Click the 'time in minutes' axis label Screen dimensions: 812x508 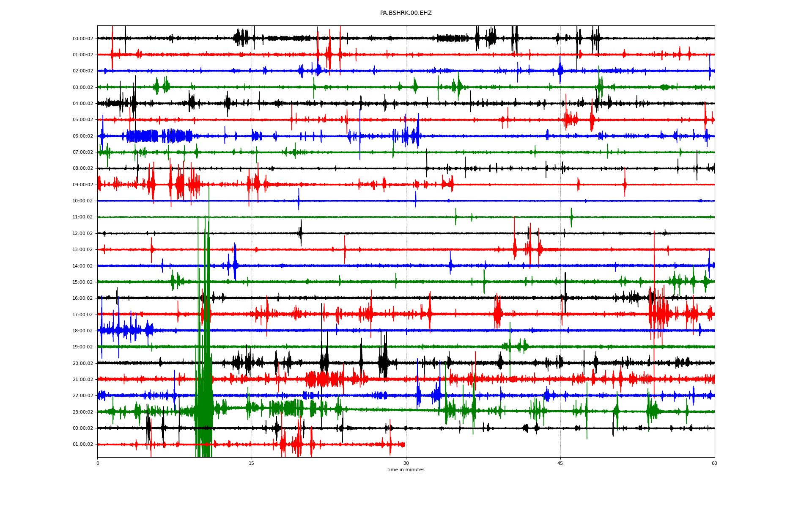tap(406, 470)
